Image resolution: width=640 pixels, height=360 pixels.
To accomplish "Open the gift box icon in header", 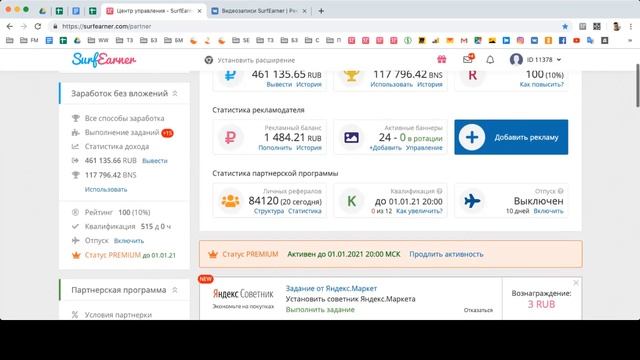I will [442, 60].
